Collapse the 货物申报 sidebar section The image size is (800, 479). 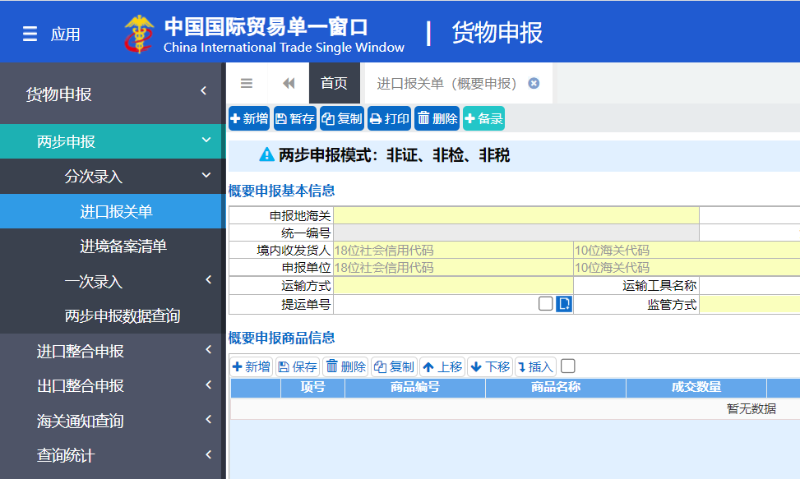(113, 92)
